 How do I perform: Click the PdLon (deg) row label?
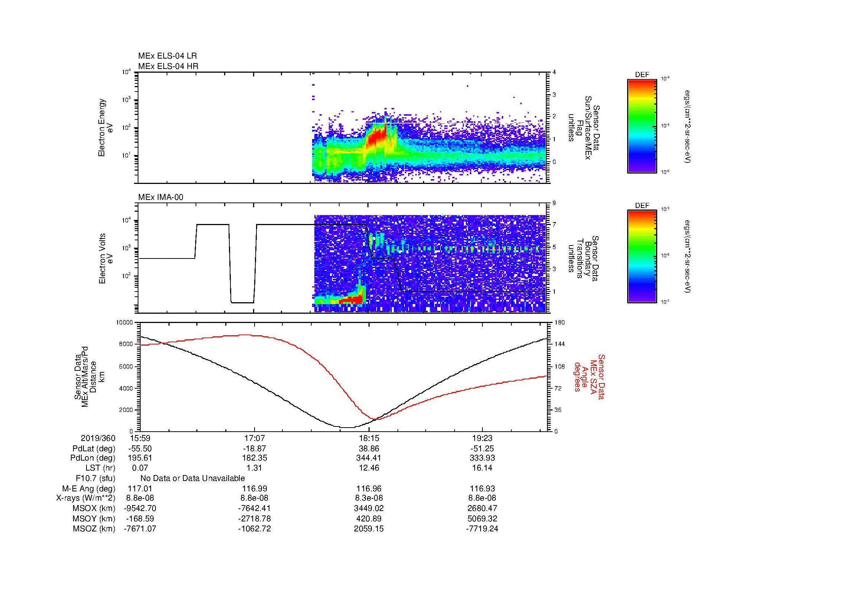(93, 458)
